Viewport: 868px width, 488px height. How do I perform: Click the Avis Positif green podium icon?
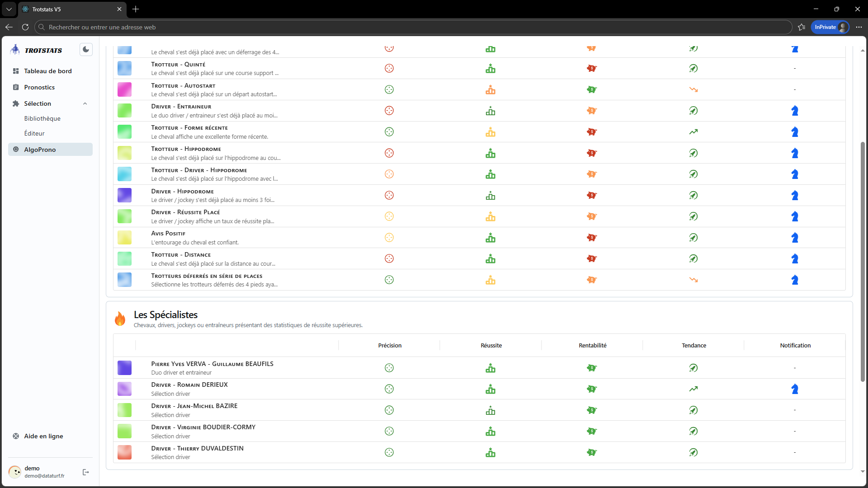tap(491, 238)
